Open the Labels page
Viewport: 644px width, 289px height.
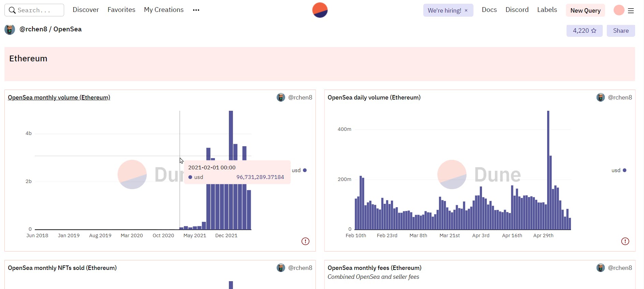point(547,10)
